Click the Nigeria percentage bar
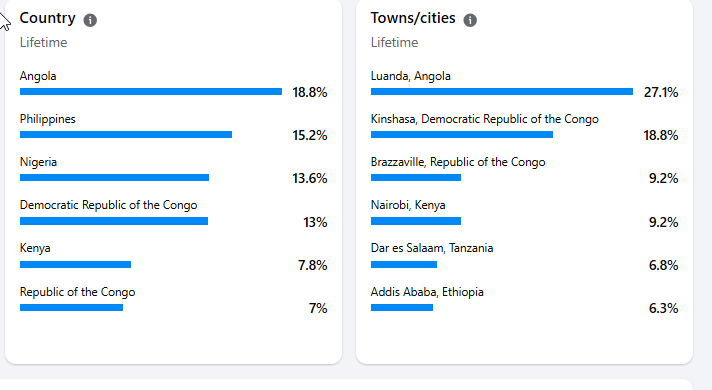Viewport: 712px width, 390px height. [x=114, y=178]
